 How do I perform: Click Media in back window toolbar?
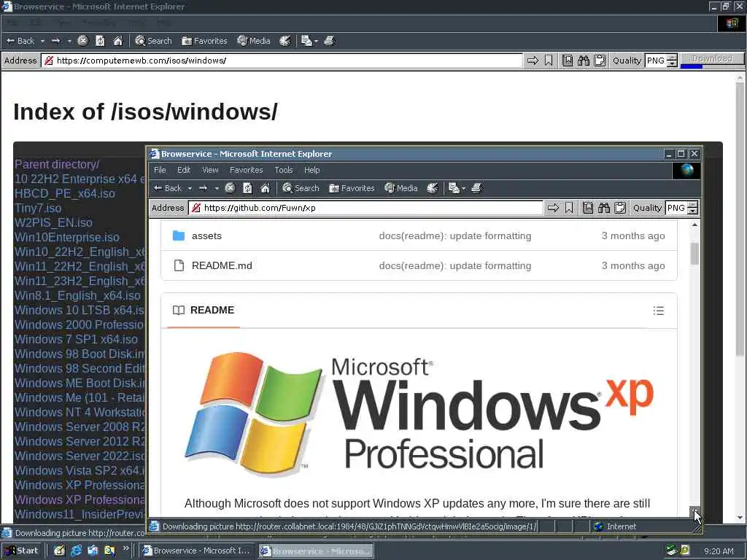tap(254, 41)
